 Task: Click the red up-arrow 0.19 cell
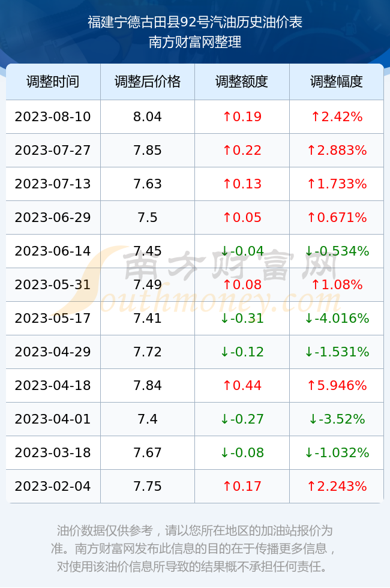(242, 116)
